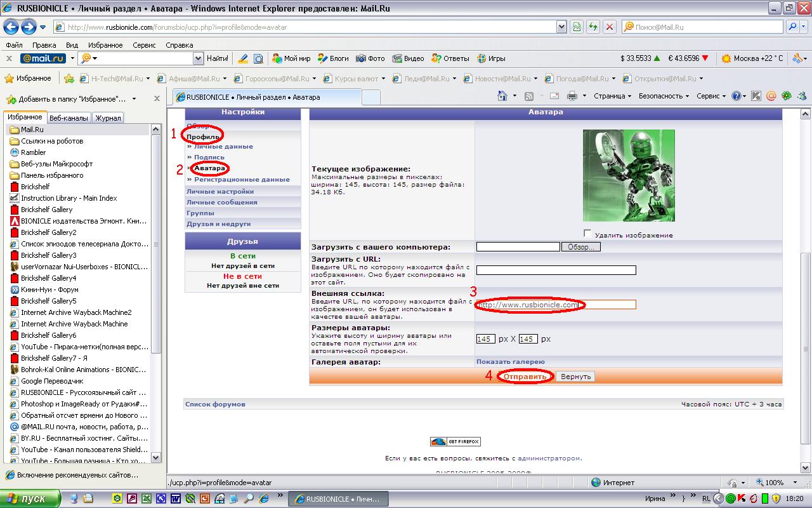Open Видео from the Mail.Ru toolbar
Screen dimensions: 812x508
point(408,58)
